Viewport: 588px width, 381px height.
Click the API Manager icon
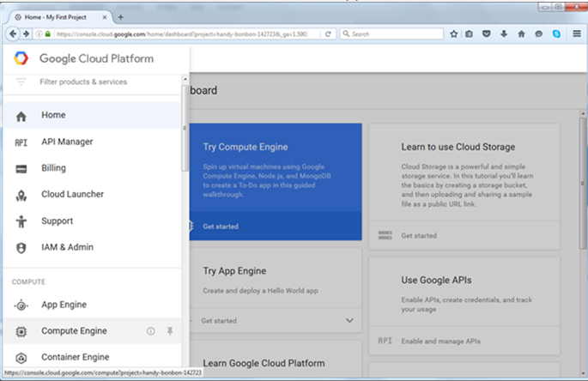click(21, 142)
